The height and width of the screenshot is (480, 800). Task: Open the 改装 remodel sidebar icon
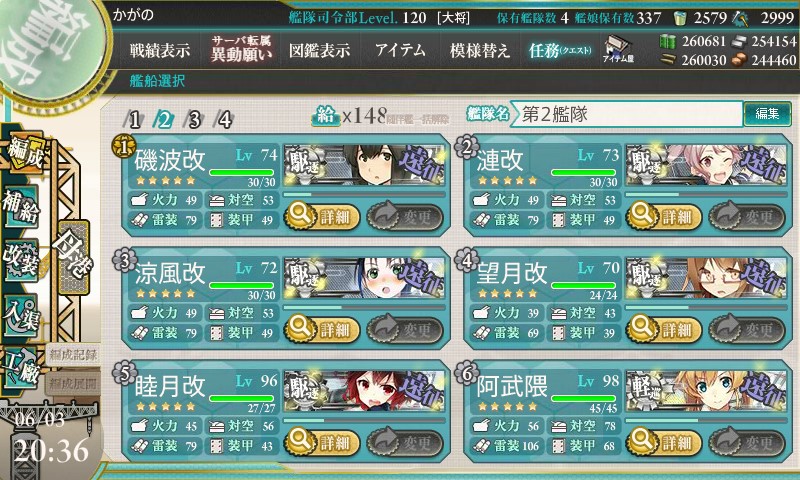tap(21, 259)
